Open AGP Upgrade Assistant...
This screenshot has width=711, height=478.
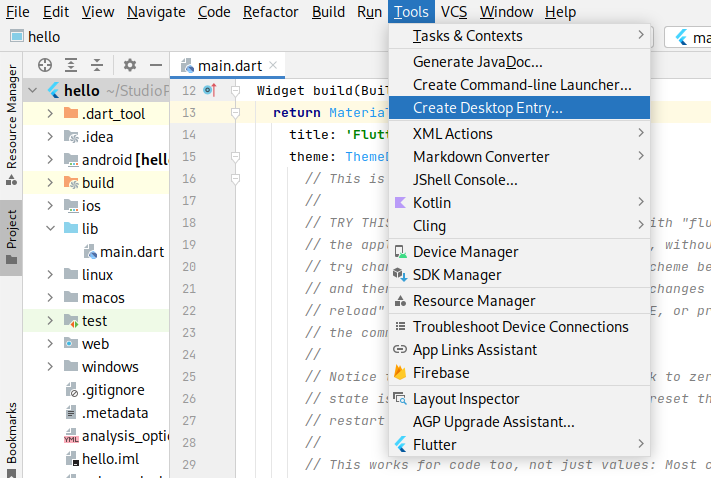(x=519, y=422)
